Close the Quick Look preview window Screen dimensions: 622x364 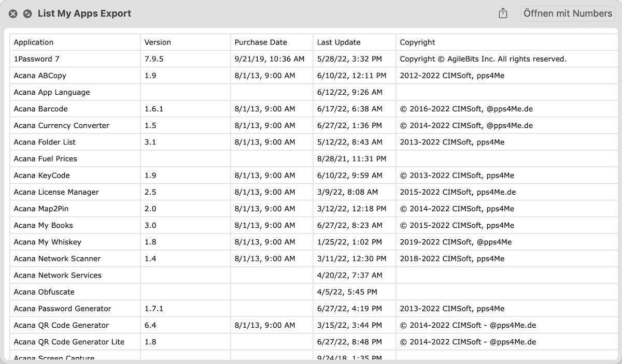pos(13,14)
